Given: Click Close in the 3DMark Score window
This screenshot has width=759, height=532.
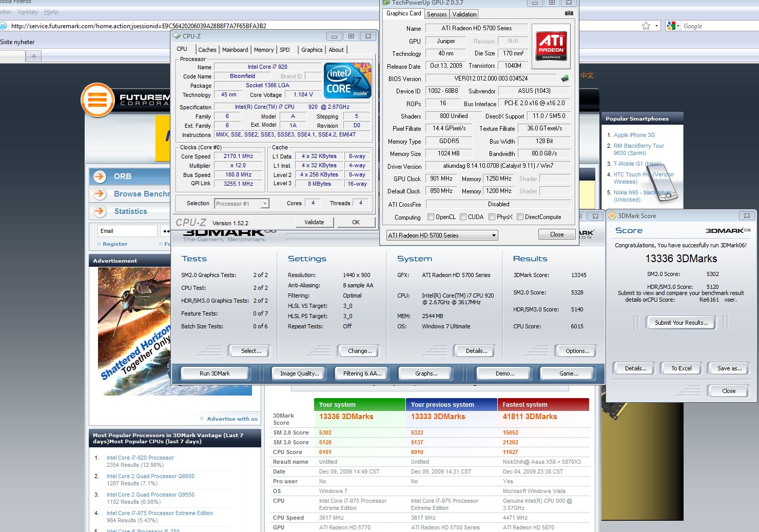Looking at the screenshot, I should [x=729, y=391].
